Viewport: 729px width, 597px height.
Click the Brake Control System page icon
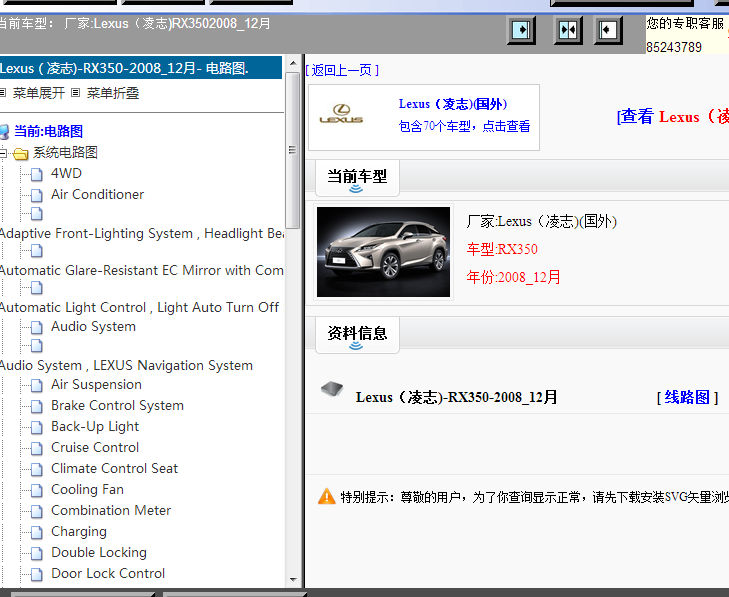coord(37,406)
